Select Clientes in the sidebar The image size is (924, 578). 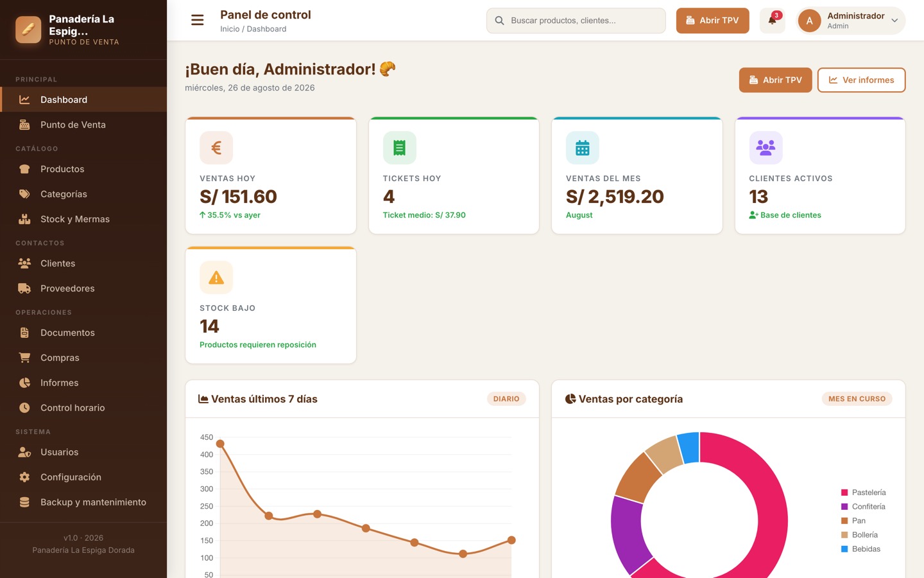83,263
